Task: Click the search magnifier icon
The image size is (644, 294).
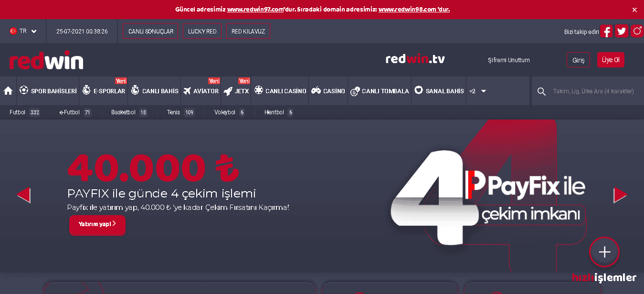Action: 541,91
